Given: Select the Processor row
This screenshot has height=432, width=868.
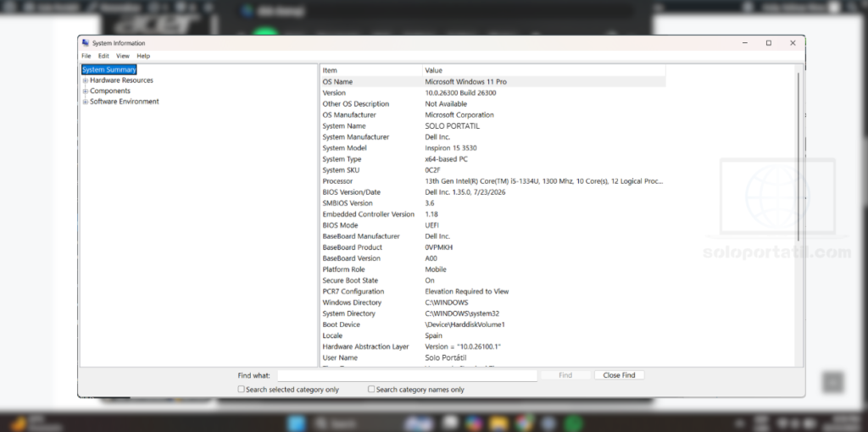Looking at the screenshot, I should tap(492, 181).
